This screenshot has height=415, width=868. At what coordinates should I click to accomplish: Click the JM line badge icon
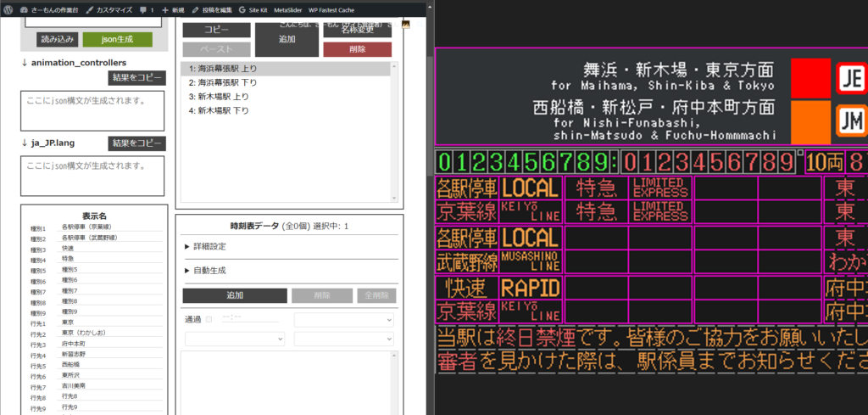pos(850,121)
